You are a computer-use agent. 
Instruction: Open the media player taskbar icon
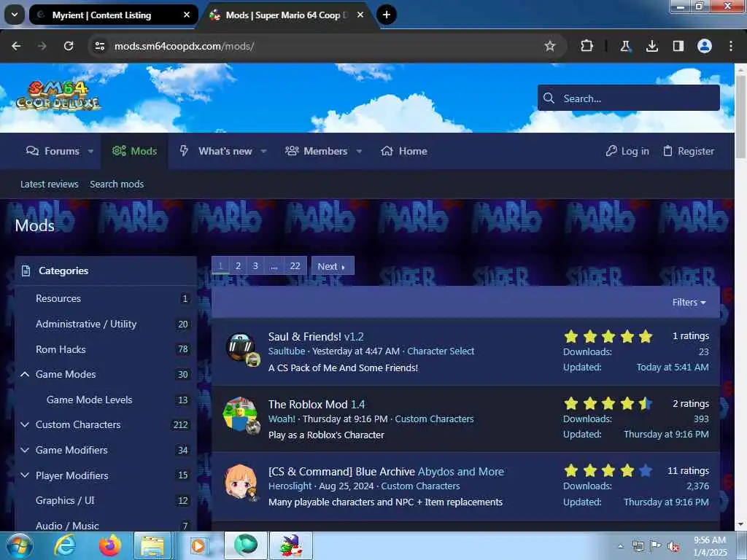(x=198, y=545)
